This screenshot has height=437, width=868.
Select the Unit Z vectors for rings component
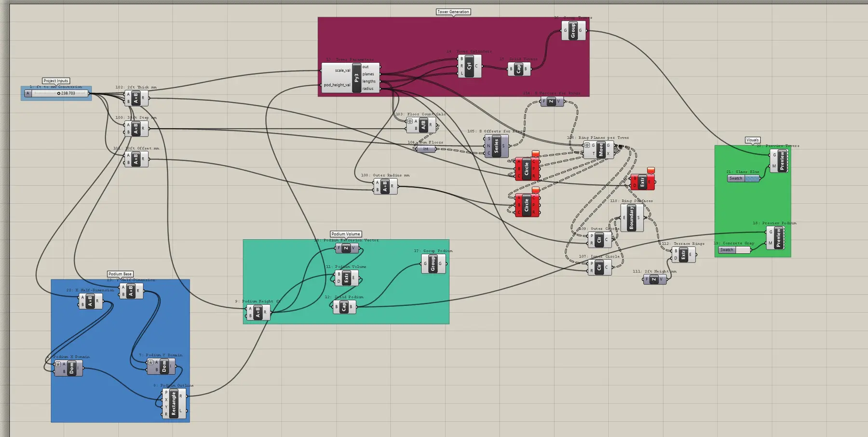pyautogui.click(x=552, y=102)
